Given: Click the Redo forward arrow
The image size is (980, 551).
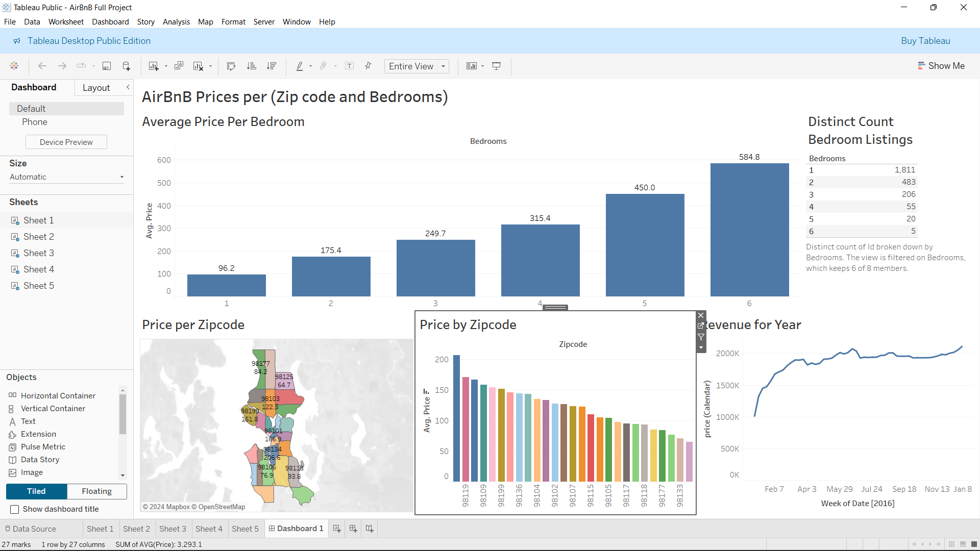Looking at the screenshot, I should pos(62,66).
